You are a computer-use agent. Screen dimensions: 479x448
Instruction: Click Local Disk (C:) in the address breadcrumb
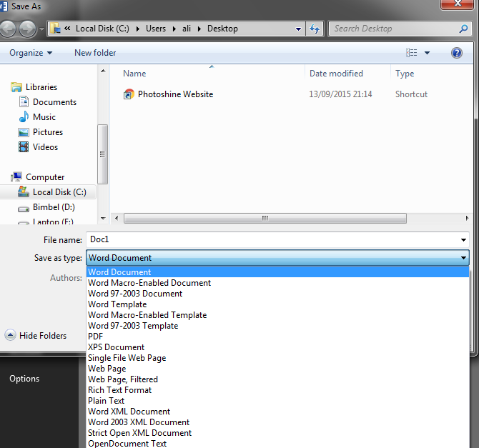coord(102,29)
